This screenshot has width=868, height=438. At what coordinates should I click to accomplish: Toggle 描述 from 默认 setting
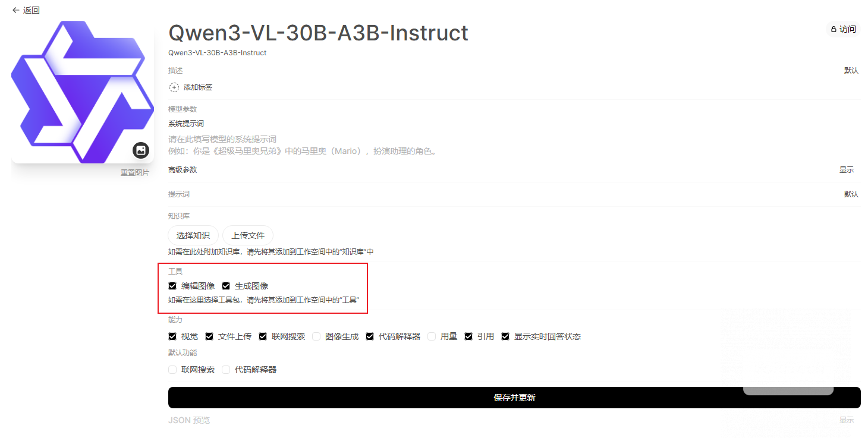(851, 71)
